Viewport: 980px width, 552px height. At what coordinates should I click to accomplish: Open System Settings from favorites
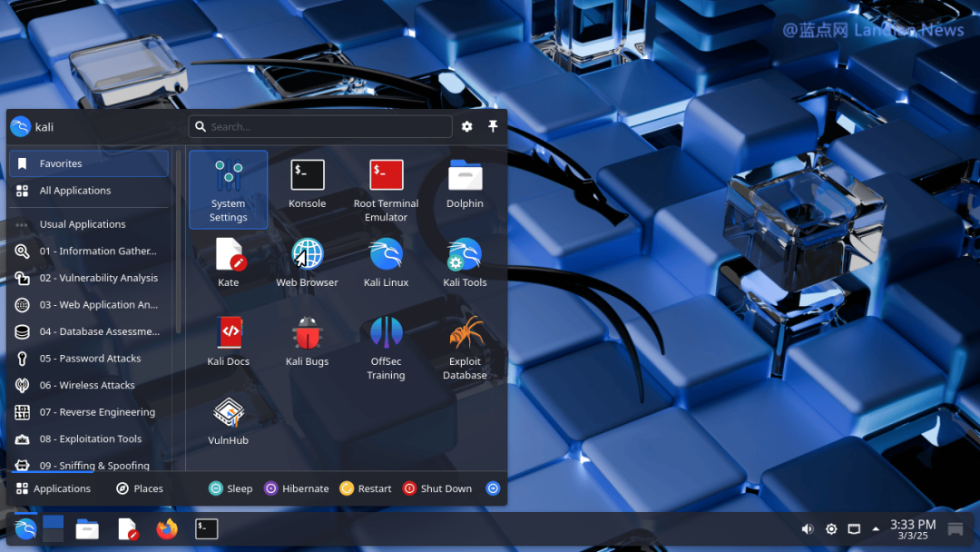point(228,190)
